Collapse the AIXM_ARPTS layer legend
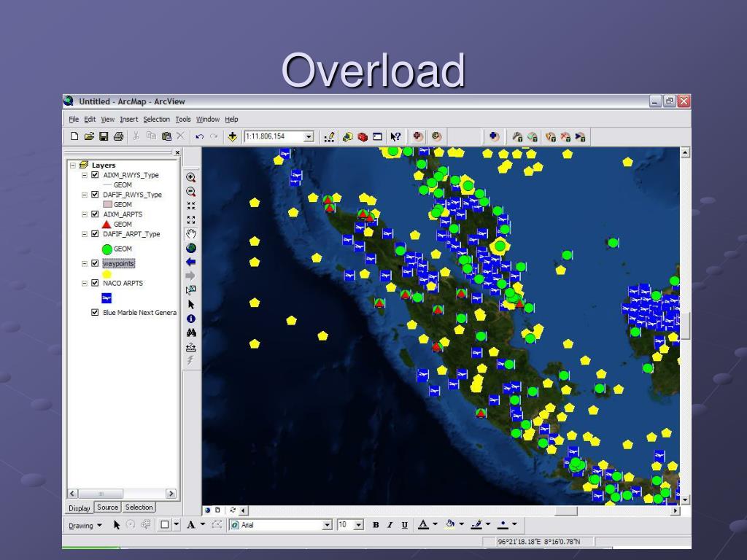Image resolution: width=747 pixels, height=560 pixels. click(85, 214)
